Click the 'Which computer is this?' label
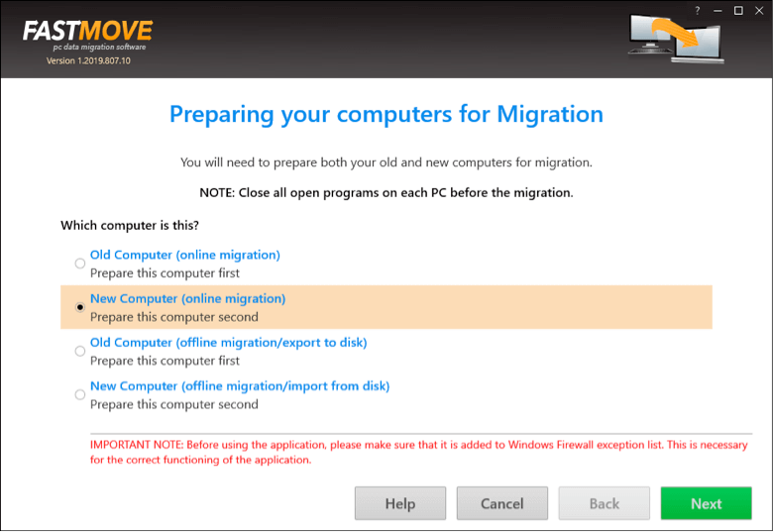Viewport: 773px width, 532px height. 130,226
